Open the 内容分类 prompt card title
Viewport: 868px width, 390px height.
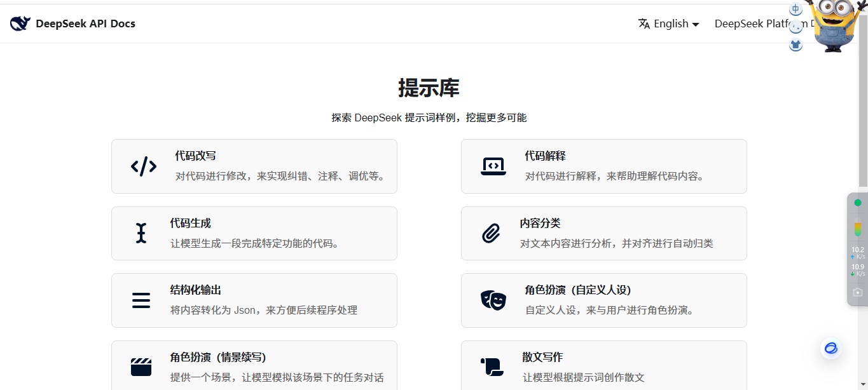[x=540, y=223]
